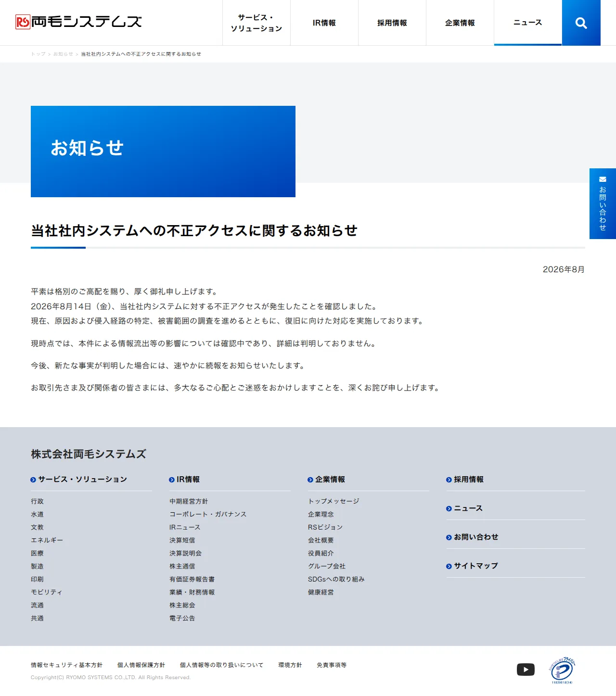Open the 健康経営 footer link
Viewport: 616px width, 696px height.
321,592
